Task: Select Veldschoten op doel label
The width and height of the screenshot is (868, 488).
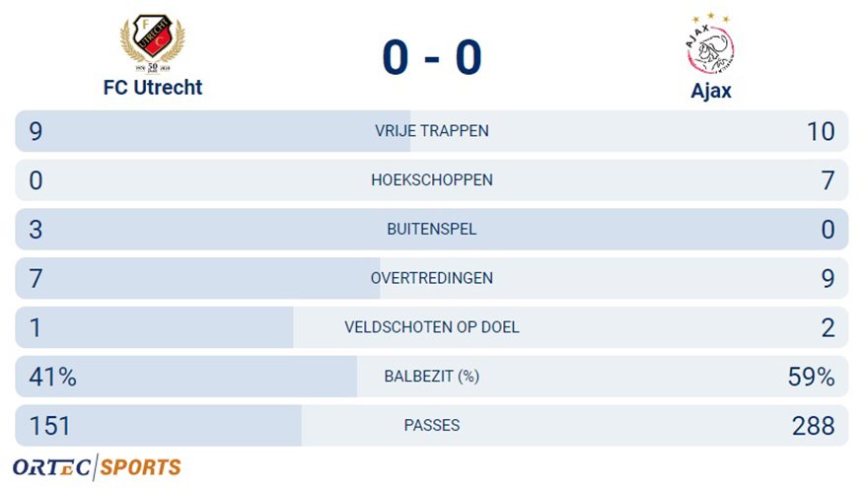Action: point(432,327)
